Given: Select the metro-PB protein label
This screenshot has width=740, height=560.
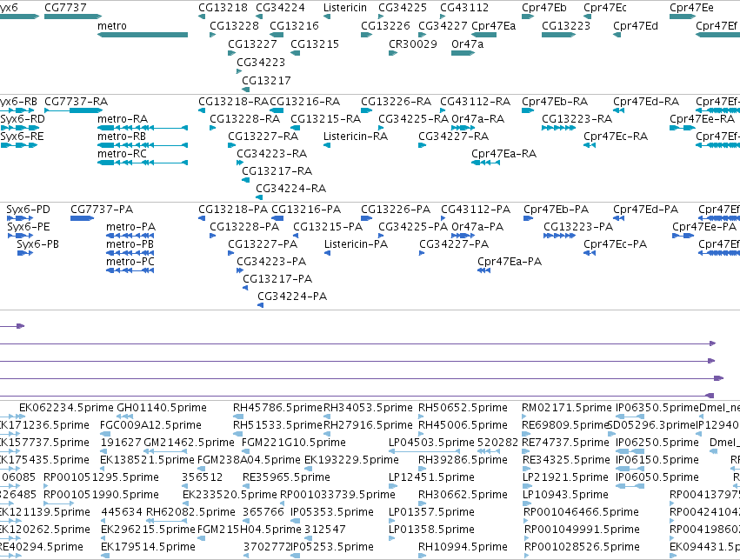Looking at the screenshot, I should [x=130, y=244].
